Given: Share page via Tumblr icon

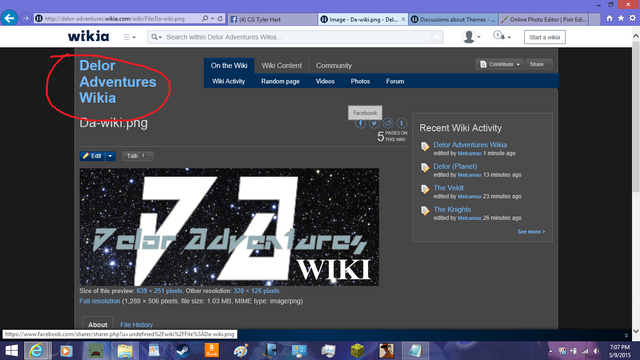Looking at the screenshot, I should pyautogui.click(x=402, y=123).
